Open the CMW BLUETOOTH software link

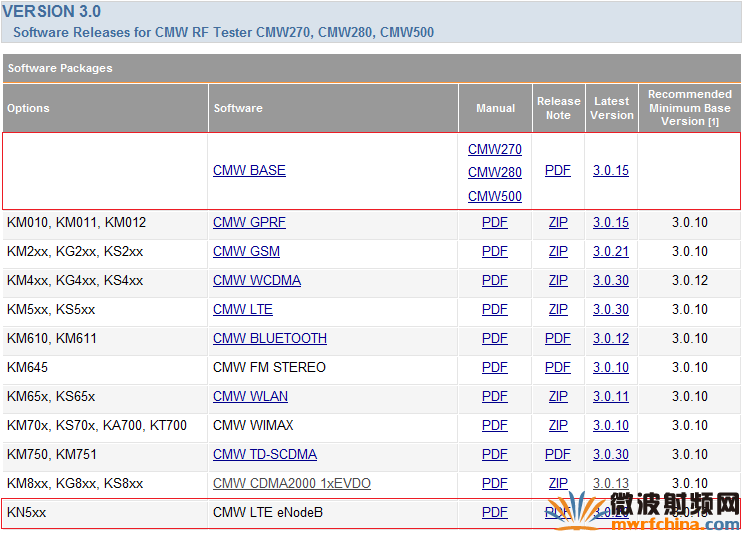click(270, 338)
